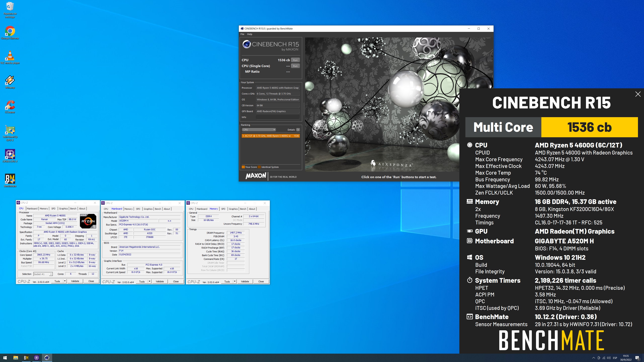Open Bench tab in first CPU-Z window

(x=73, y=209)
